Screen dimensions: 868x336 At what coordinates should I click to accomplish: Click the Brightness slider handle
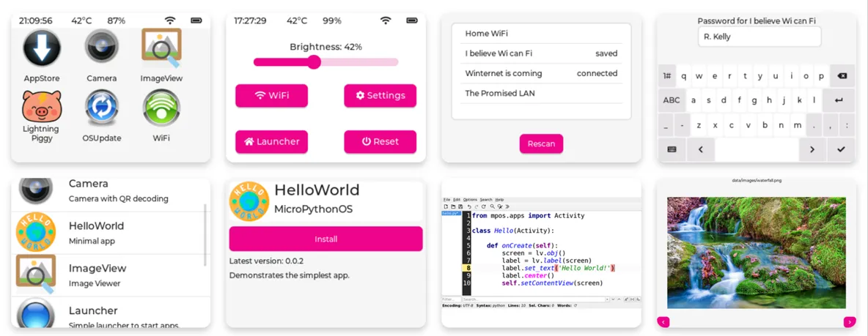tap(314, 62)
